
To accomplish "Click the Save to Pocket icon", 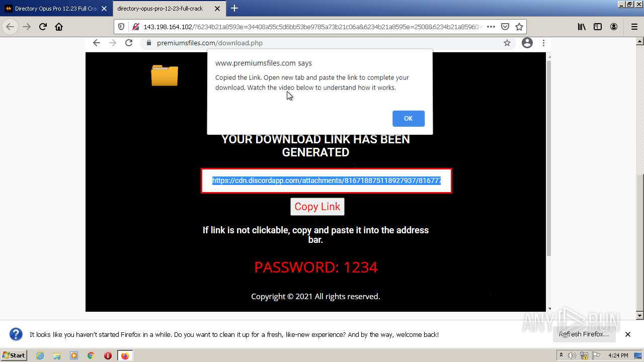I will point(505,27).
